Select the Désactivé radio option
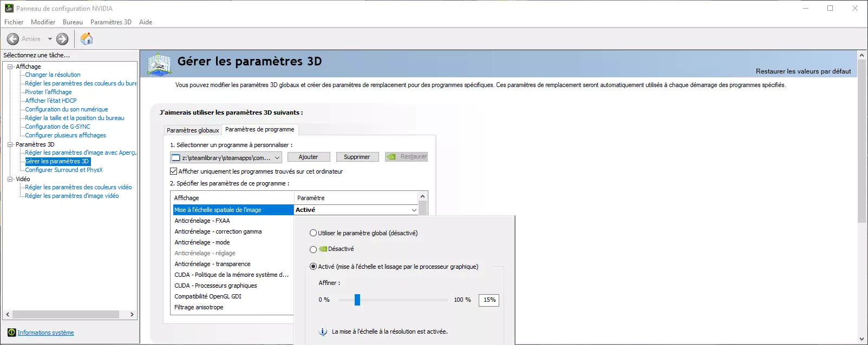Viewport: 868px width, 345px height. [313, 249]
